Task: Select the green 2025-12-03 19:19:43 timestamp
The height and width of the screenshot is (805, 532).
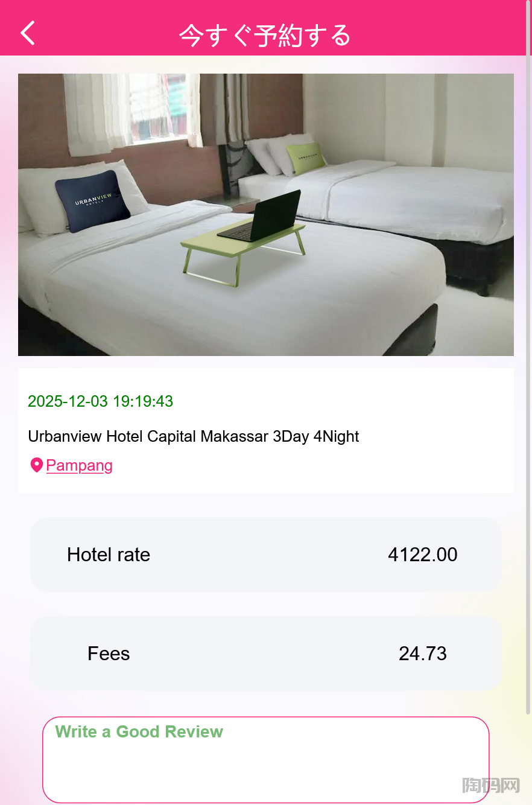Action: (100, 401)
